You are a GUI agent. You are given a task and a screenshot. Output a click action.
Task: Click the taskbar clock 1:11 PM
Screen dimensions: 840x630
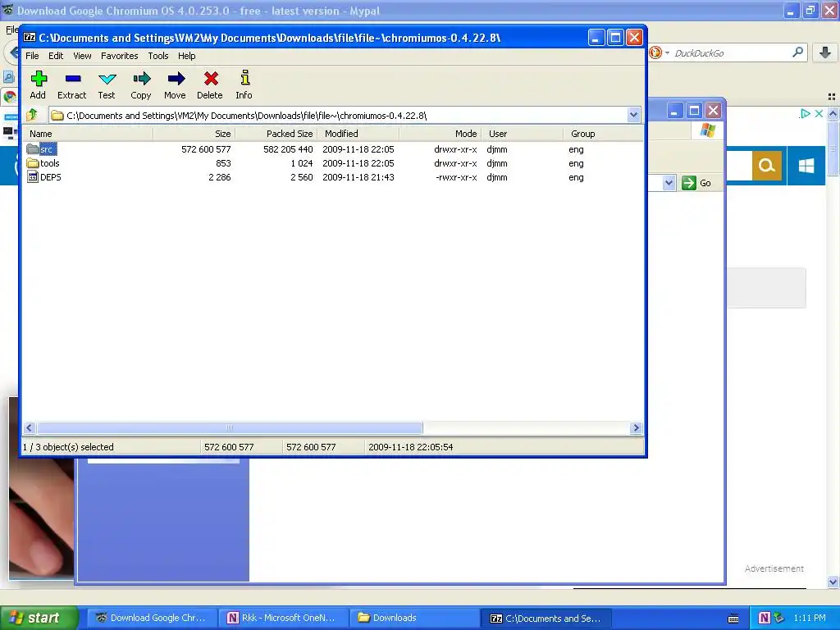(810, 618)
